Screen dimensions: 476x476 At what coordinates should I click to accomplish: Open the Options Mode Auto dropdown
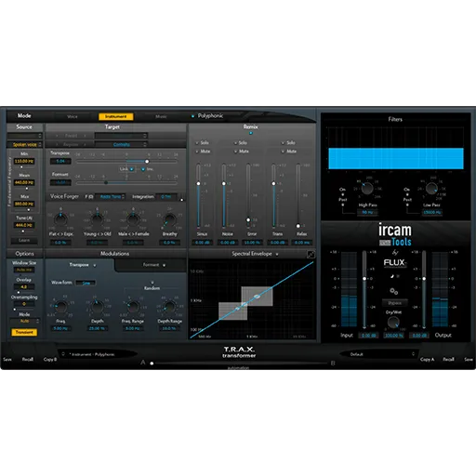[25, 321]
